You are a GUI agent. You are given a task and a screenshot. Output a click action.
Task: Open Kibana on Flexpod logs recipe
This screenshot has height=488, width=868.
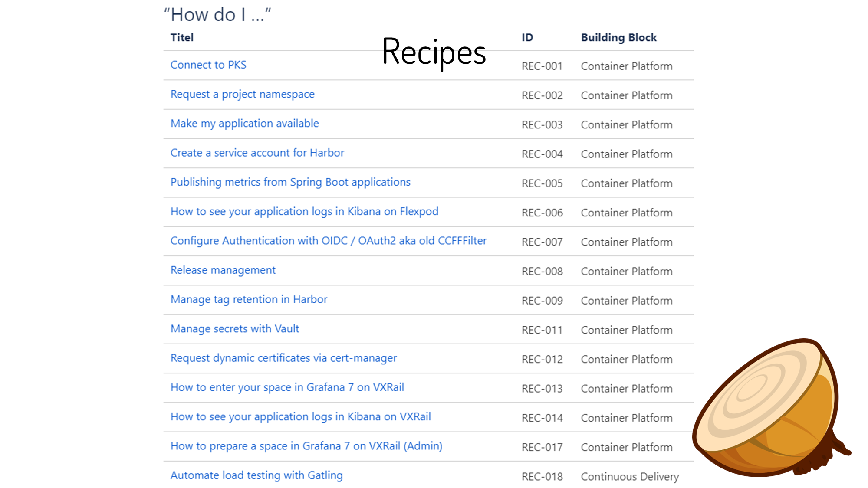304,211
